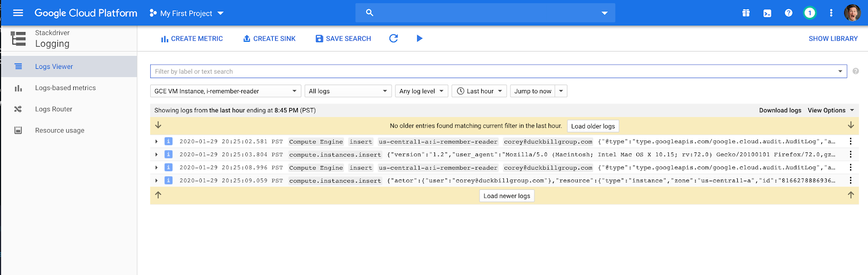Image resolution: width=868 pixels, height=275 pixels.
Task: Click Jump to now button
Action: coord(533,91)
